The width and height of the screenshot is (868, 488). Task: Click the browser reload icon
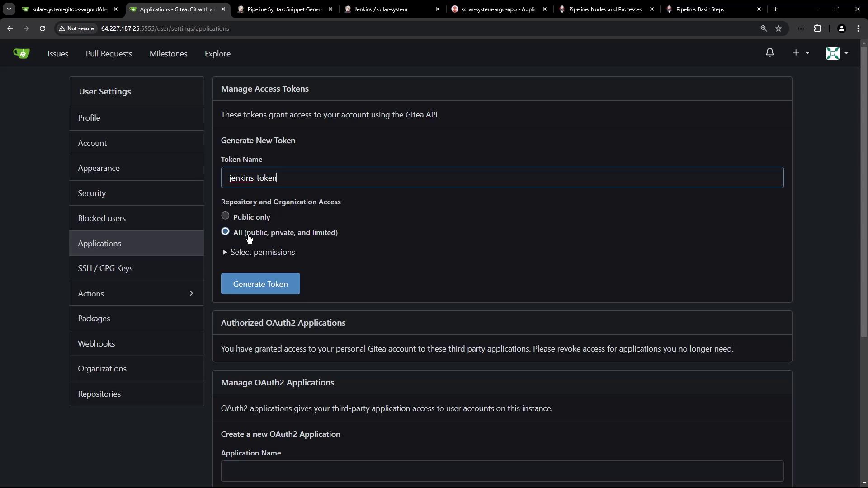pos(42,28)
